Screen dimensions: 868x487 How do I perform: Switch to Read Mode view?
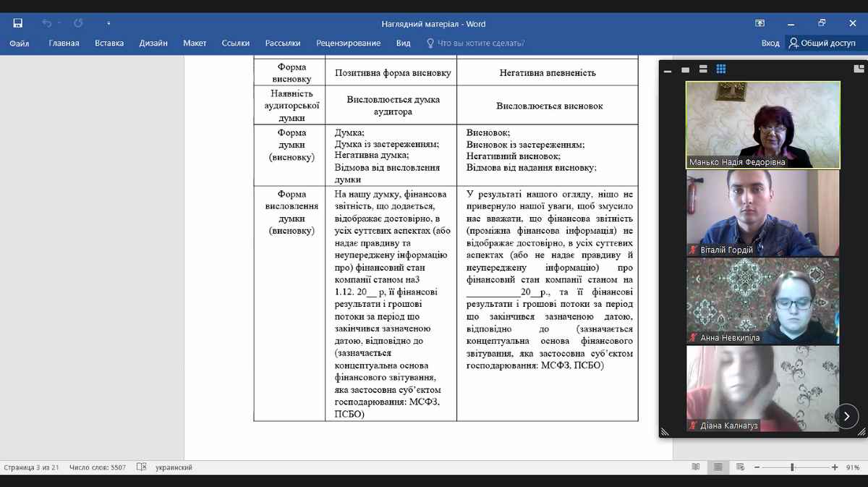[x=696, y=467]
